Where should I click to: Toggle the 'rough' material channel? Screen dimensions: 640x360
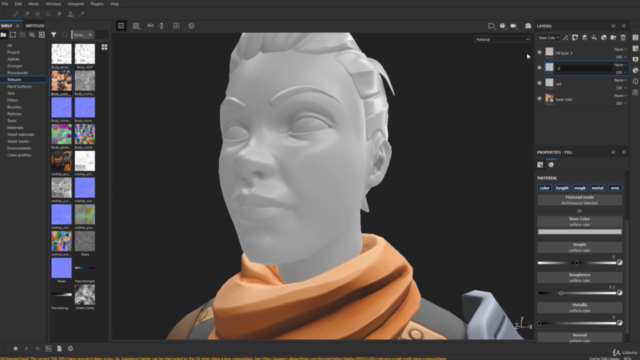pyautogui.click(x=580, y=188)
